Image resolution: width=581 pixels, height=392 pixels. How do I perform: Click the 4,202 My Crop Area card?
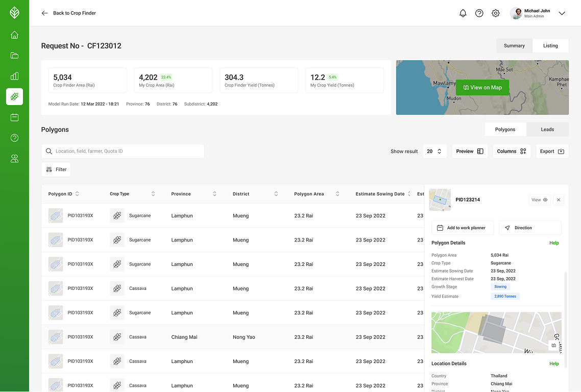point(173,80)
